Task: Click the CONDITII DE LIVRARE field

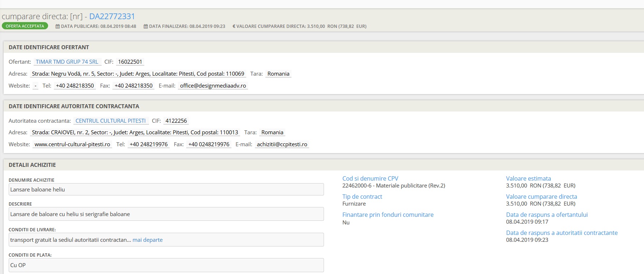Action: (166, 240)
